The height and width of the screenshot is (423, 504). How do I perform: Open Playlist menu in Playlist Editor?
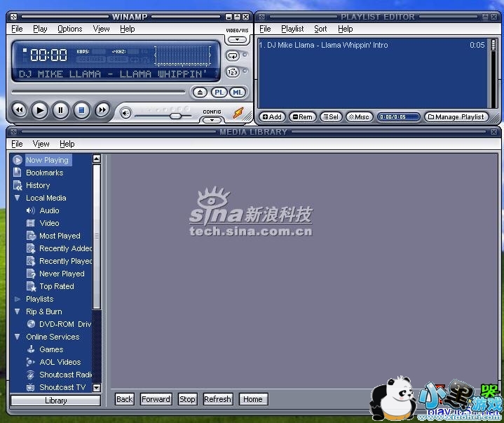pos(292,29)
